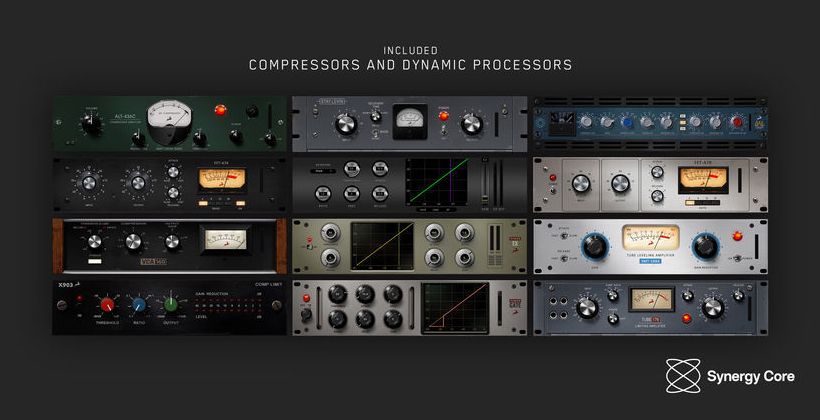This screenshot has width=820, height=420.
Task: Click the ratio selector strip on silver FET-A78
Action: point(702,202)
